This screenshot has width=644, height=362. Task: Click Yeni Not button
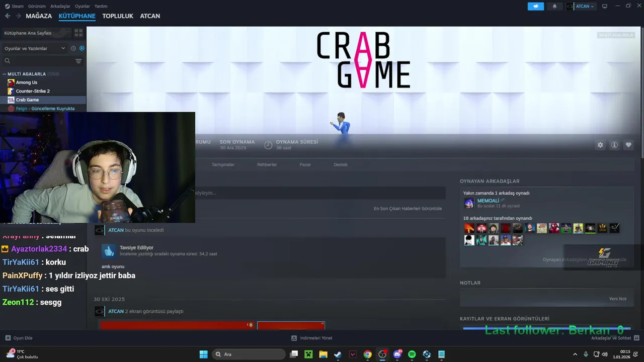(x=618, y=299)
